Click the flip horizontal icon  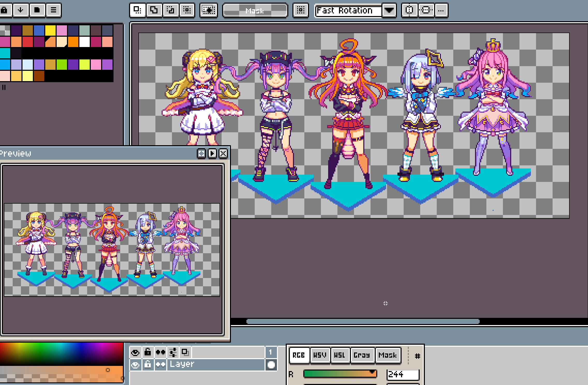point(409,10)
